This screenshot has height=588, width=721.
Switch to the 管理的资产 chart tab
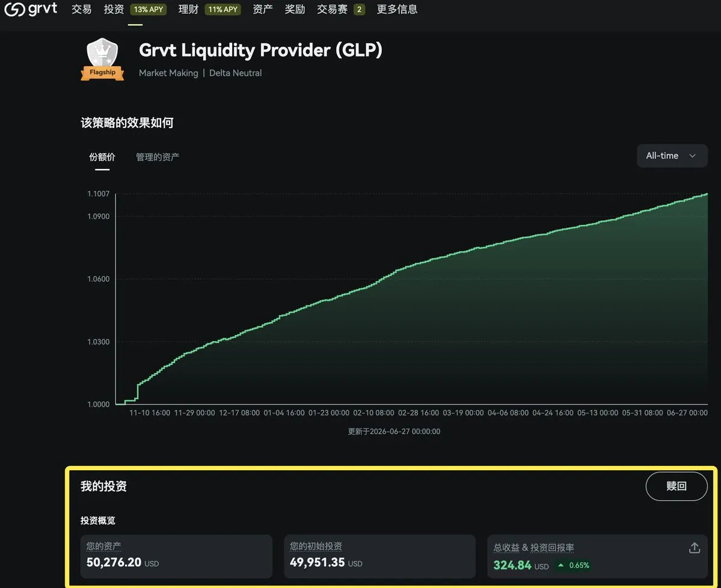click(158, 157)
